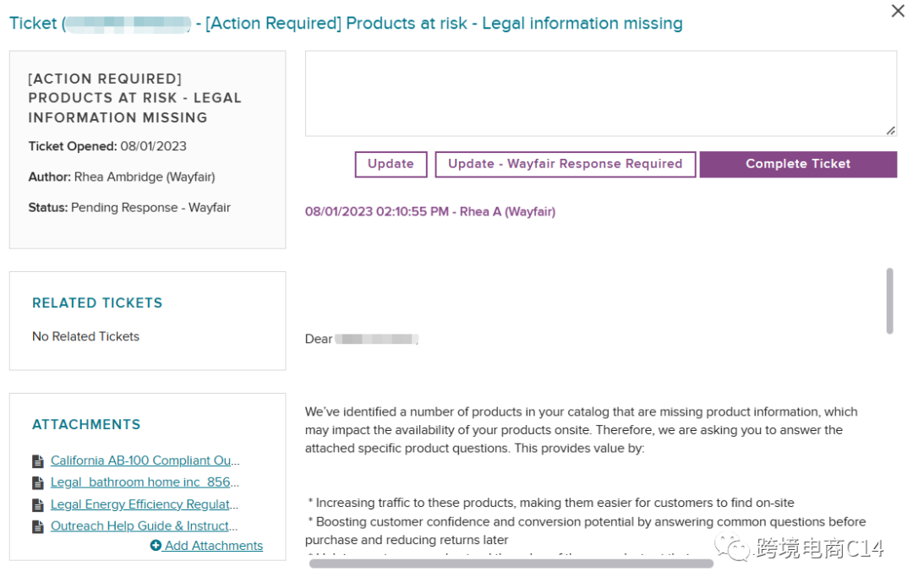Image resolution: width=913 pixels, height=588 pixels.
Task: Click the document icon beside Legal_bathroom home inc
Action: click(37, 483)
